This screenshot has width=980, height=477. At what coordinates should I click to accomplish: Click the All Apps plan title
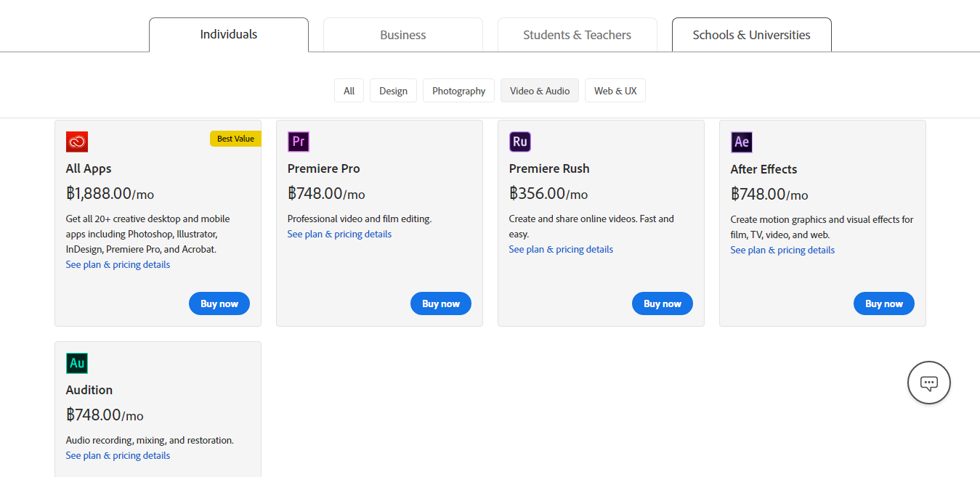point(89,168)
